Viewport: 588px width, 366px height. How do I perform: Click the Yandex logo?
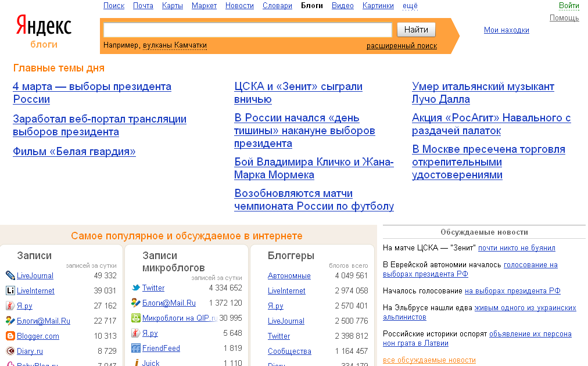[44, 26]
